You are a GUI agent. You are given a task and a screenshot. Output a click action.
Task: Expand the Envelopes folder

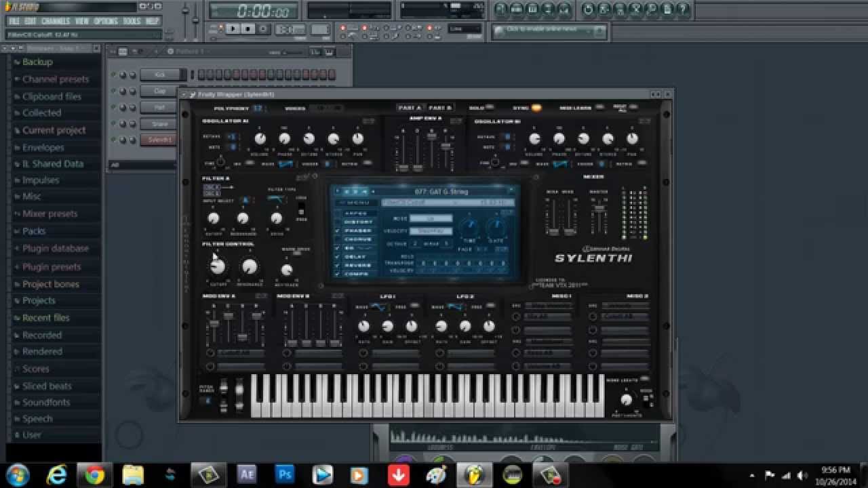43,147
